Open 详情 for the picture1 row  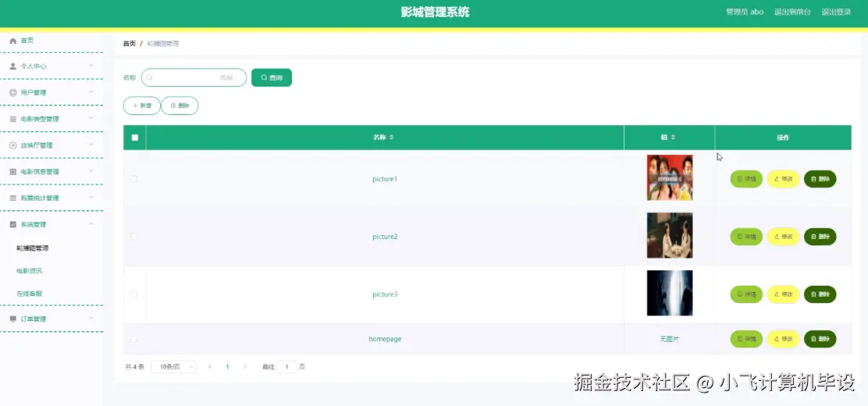[x=746, y=179]
